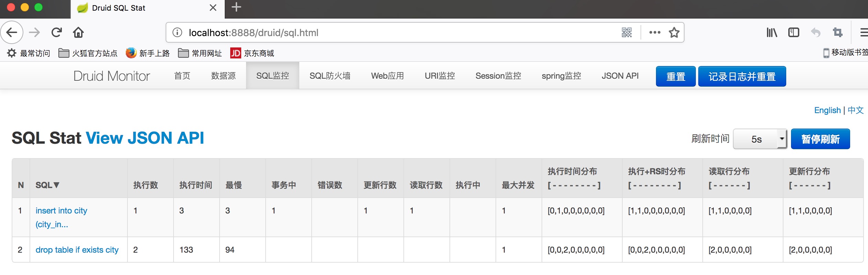This screenshot has height=275, width=868.
Task: Open the JSON API nav item
Action: 620,76
